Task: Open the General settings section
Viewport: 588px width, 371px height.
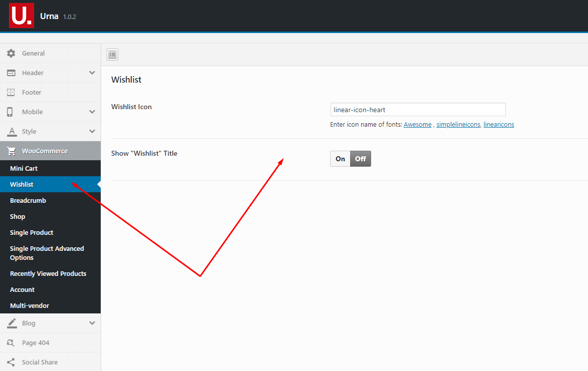Action: point(50,53)
